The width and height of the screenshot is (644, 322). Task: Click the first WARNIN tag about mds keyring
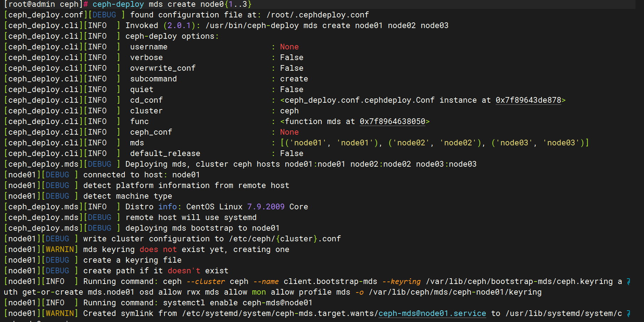click(x=60, y=249)
